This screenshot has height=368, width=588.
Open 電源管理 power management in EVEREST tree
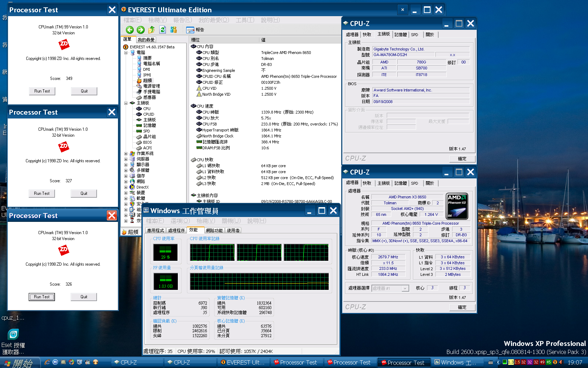click(148, 86)
